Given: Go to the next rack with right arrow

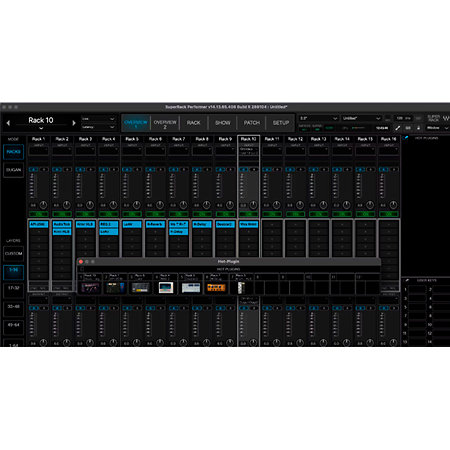Looking at the screenshot, I should [x=74, y=123].
